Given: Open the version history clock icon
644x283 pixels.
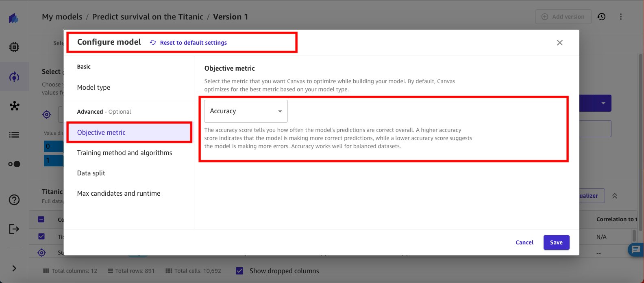Looking at the screenshot, I should click(x=601, y=17).
